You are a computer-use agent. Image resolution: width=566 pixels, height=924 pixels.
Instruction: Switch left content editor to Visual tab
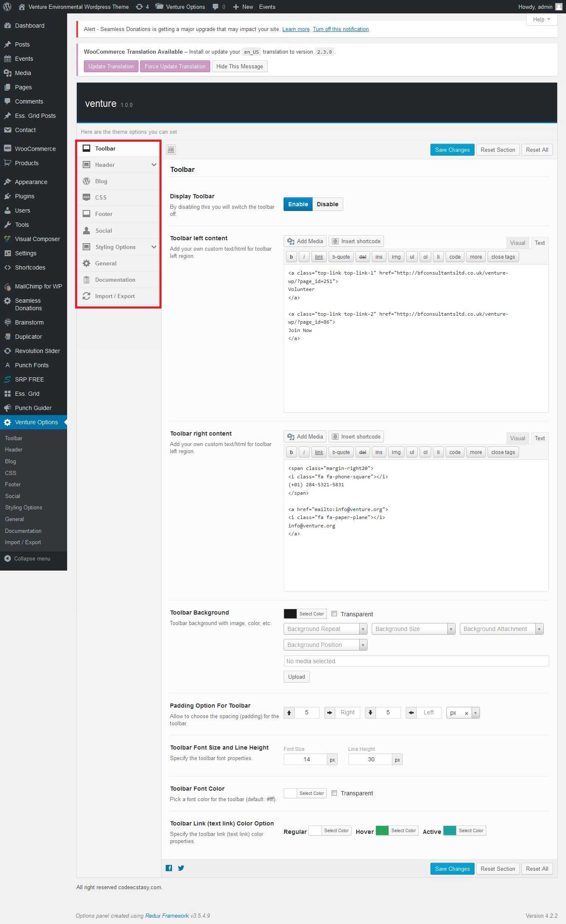[517, 243]
